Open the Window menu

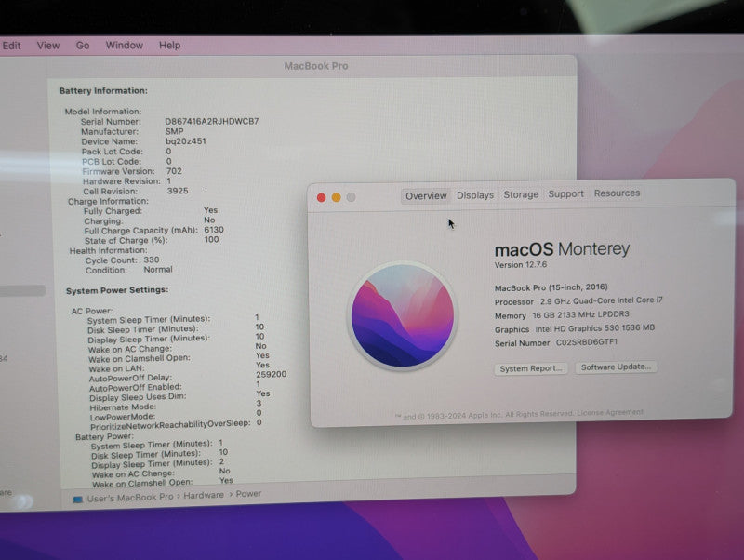tap(125, 45)
